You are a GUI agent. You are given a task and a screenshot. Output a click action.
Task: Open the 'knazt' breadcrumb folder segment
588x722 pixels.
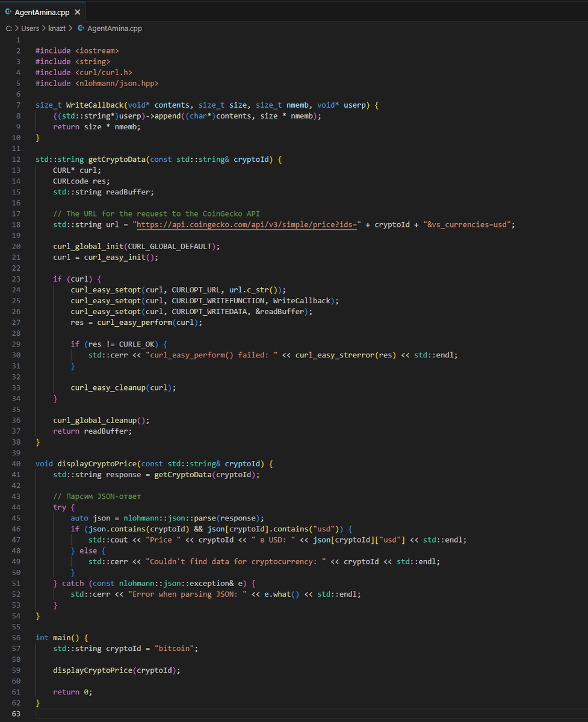coord(57,28)
